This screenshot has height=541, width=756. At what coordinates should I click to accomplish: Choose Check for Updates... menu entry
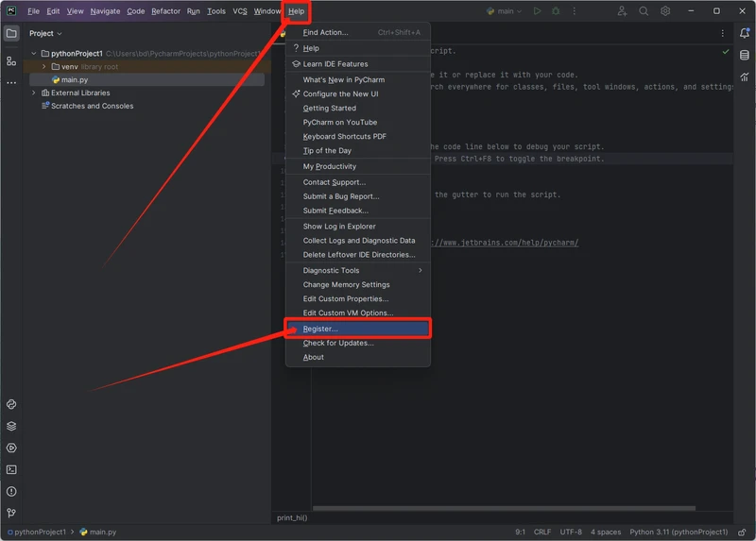pyautogui.click(x=337, y=343)
